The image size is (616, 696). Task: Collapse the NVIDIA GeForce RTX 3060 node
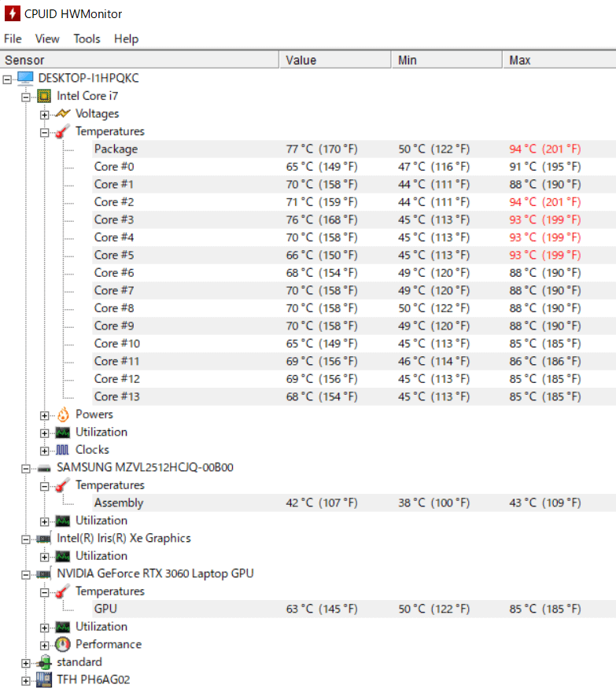point(26,575)
